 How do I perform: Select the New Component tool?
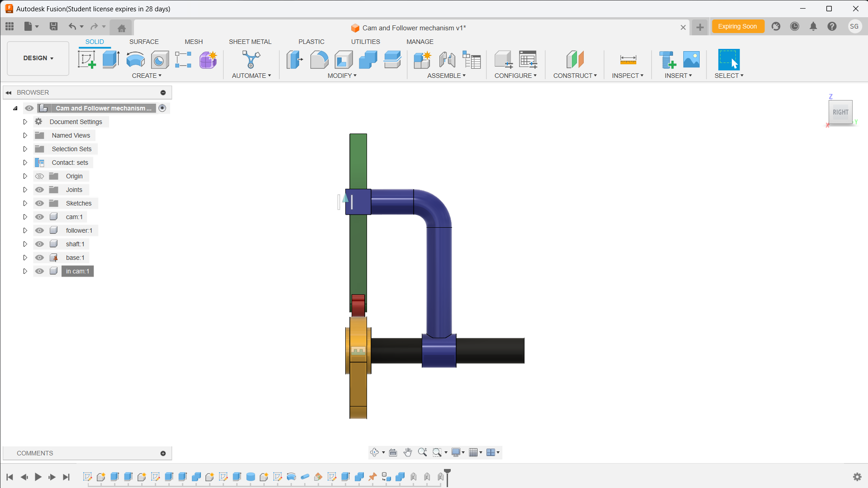click(423, 60)
